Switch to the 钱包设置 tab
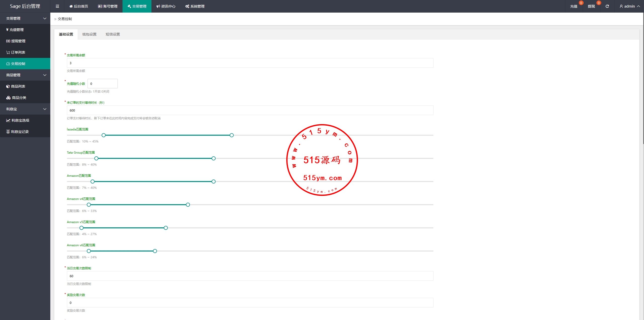The image size is (644, 320). pos(89,34)
